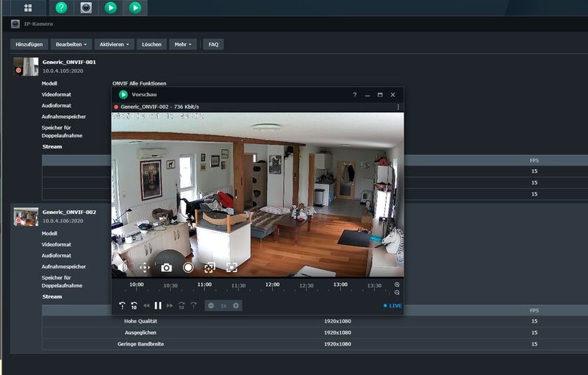This screenshot has width=588, height=375.
Task: Take a snapshot with the camera icon
Action: (166, 268)
